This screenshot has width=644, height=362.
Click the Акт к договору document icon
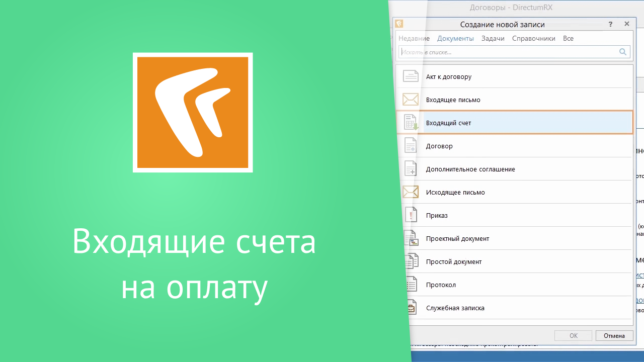[411, 76]
